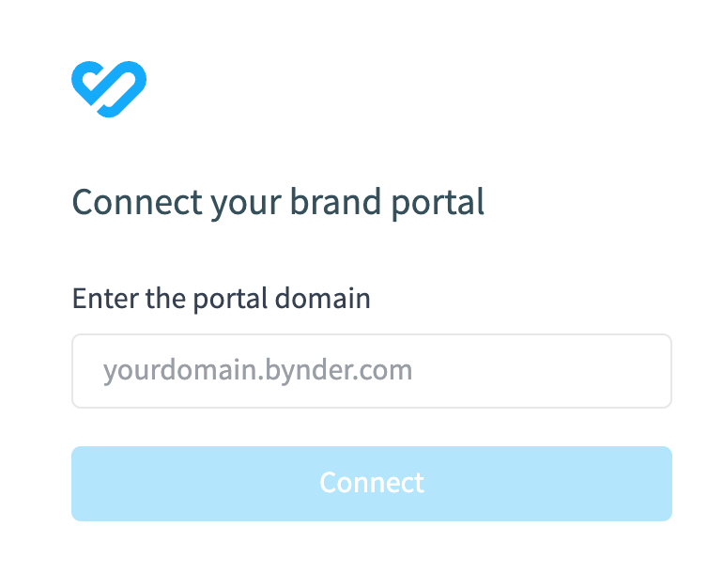Click the brand portal title text
Screen dimensions: 723x588
278,202
